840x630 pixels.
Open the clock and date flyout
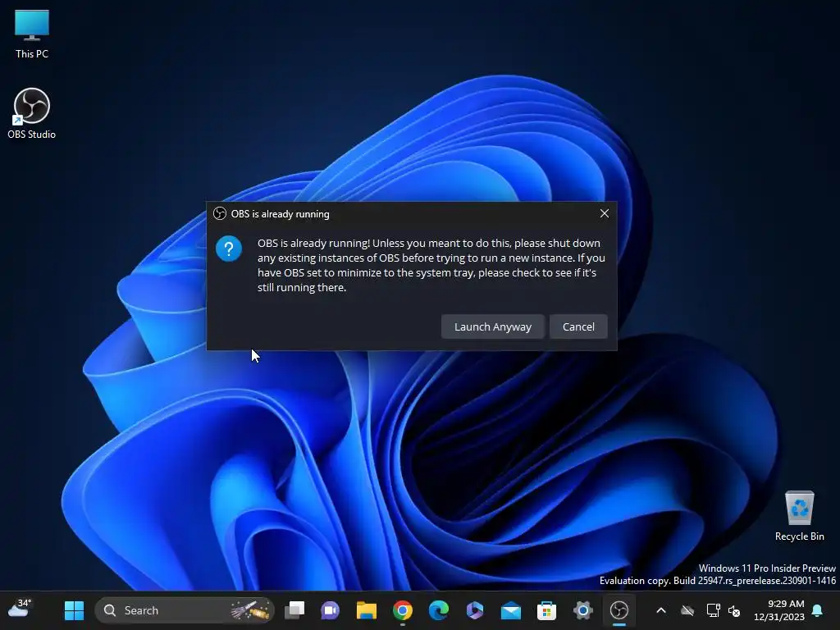pyautogui.click(x=779, y=610)
